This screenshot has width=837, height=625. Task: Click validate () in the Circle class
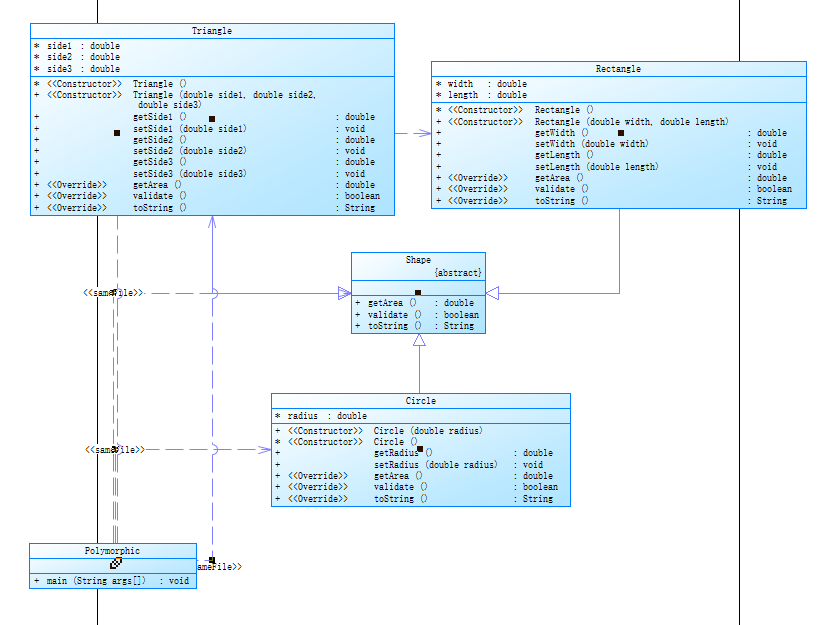pos(400,487)
